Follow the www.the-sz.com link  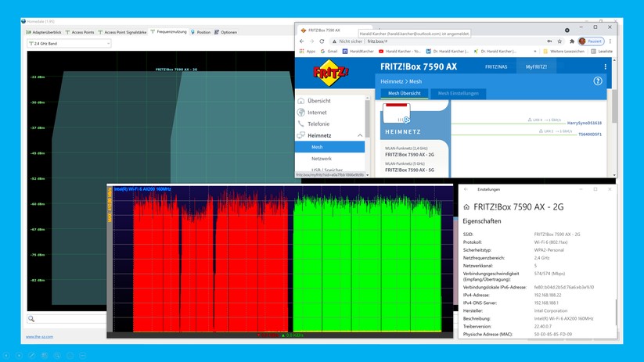pos(39,336)
